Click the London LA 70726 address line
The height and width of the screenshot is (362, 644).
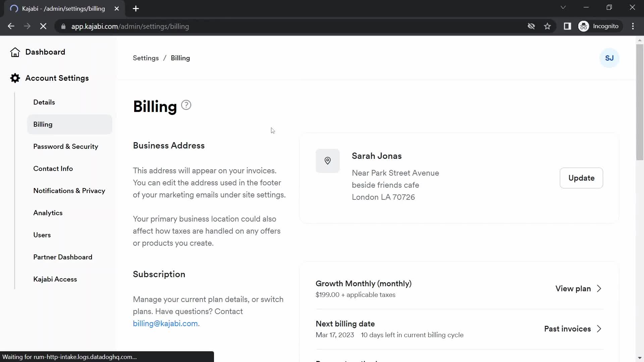click(383, 197)
